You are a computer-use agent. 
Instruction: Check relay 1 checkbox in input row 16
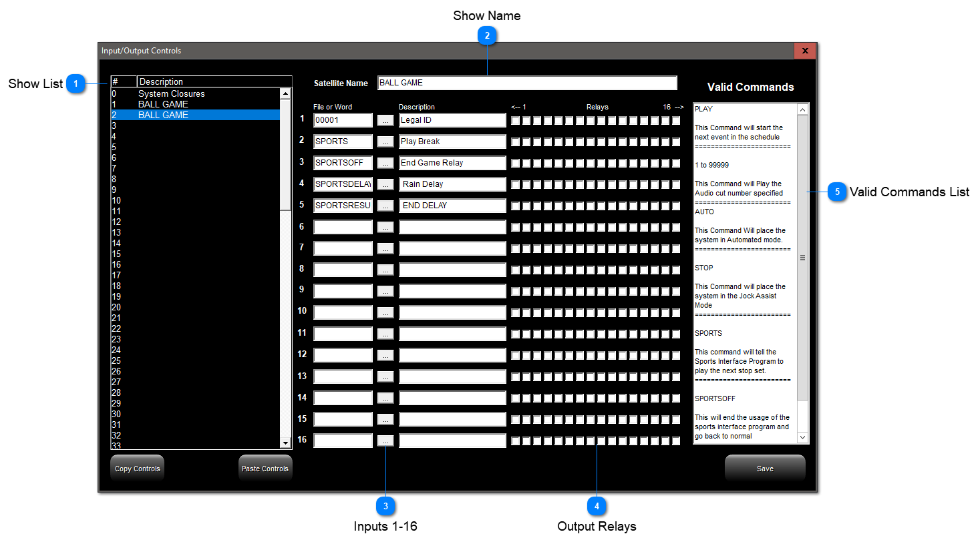(516, 441)
